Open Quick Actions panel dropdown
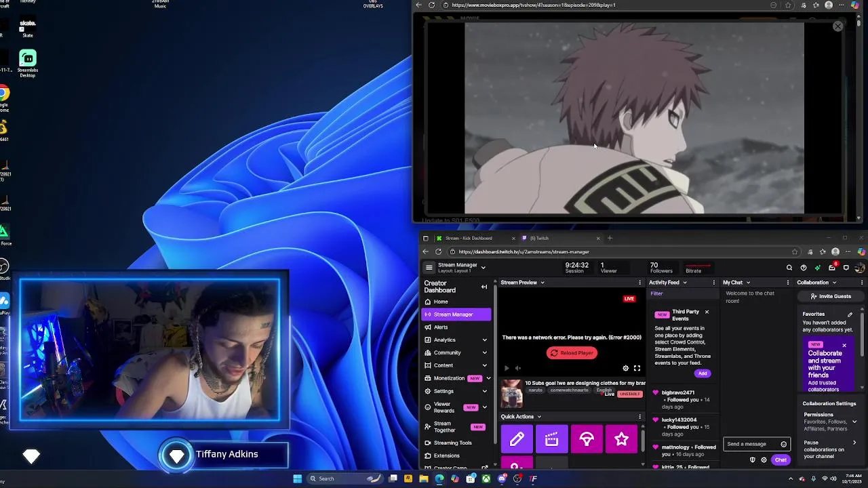The image size is (868, 488). coord(539,417)
